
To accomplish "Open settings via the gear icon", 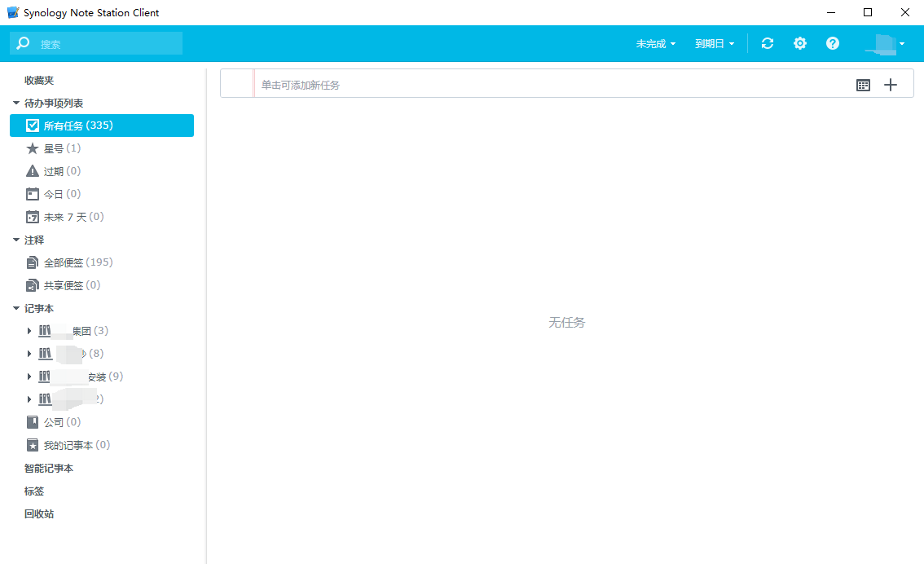I will coord(799,43).
